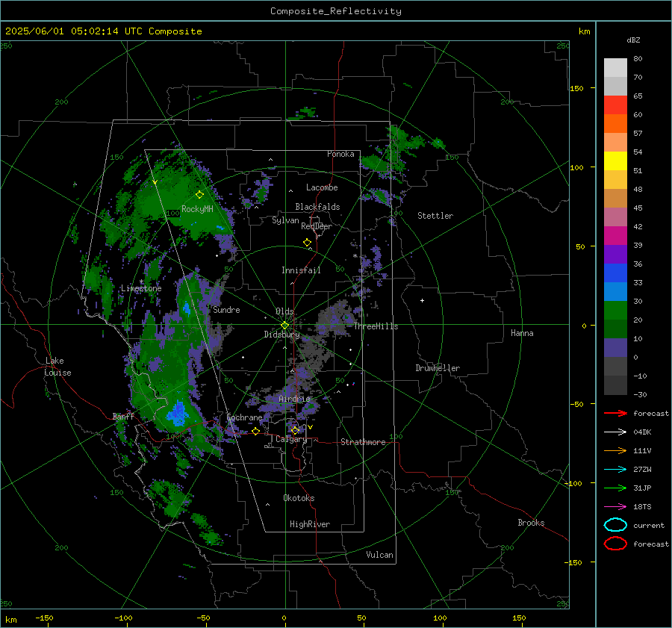This screenshot has width=672, height=628.
Task: Click the Lacombe city label
Action: (x=322, y=187)
